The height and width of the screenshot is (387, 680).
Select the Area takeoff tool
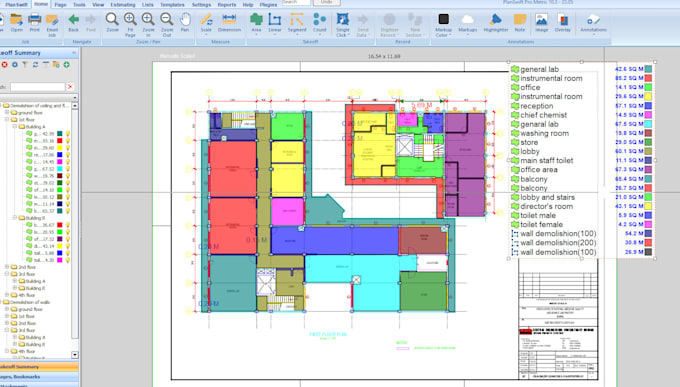[x=256, y=24]
